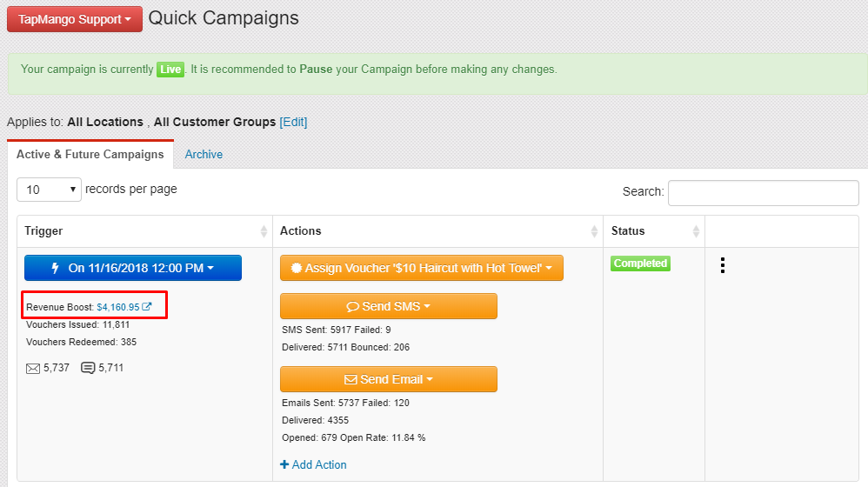Screen dimensions: 868x487
Task: Click the Live status badge in banner
Action: pos(170,70)
